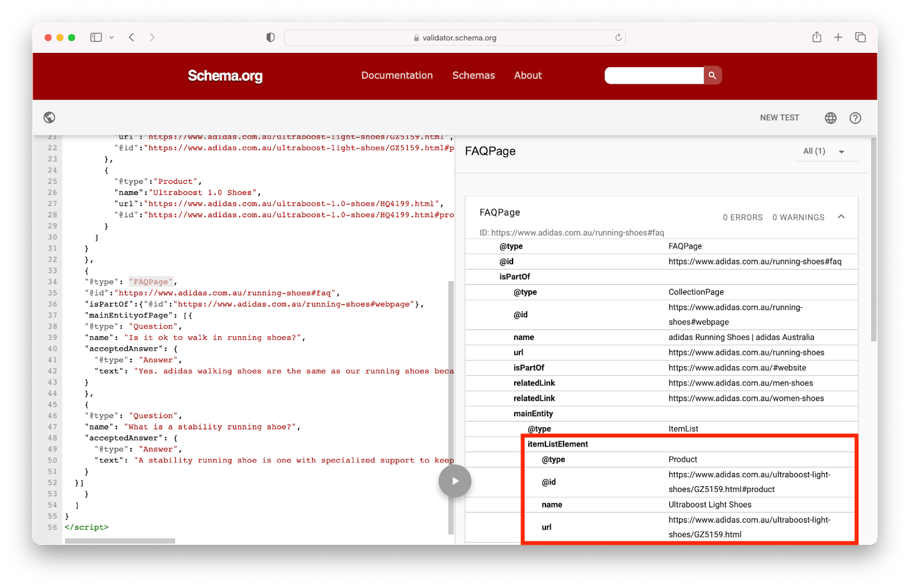Click the 'ID: https://www.adidas.com.au/running-shoes#faq' line
910x588 pixels.
[572, 233]
